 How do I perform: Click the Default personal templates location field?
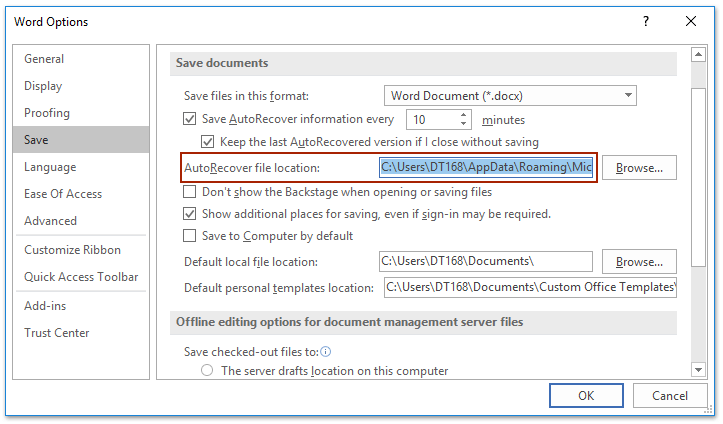[x=530, y=288]
